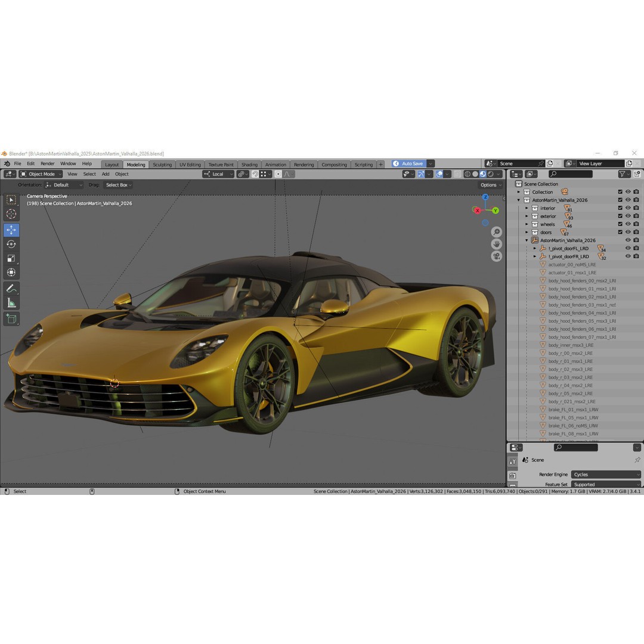Image resolution: width=644 pixels, height=644 pixels.
Task: Uncheck the interior collection checkbox
Action: click(620, 208)
